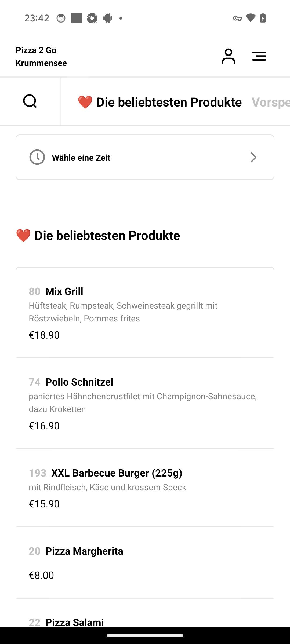Select the Mix Grill menu item
290x644 pixels.
coord(145,313)
